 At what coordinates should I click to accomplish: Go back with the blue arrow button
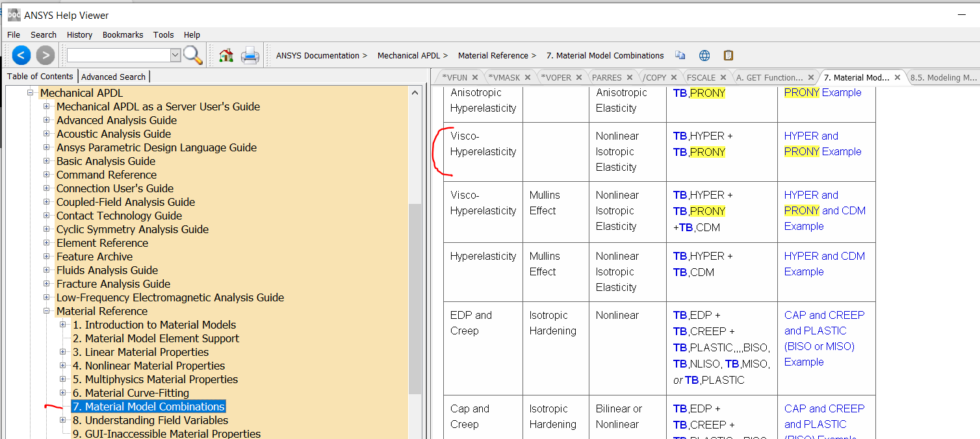coord(21,55)
